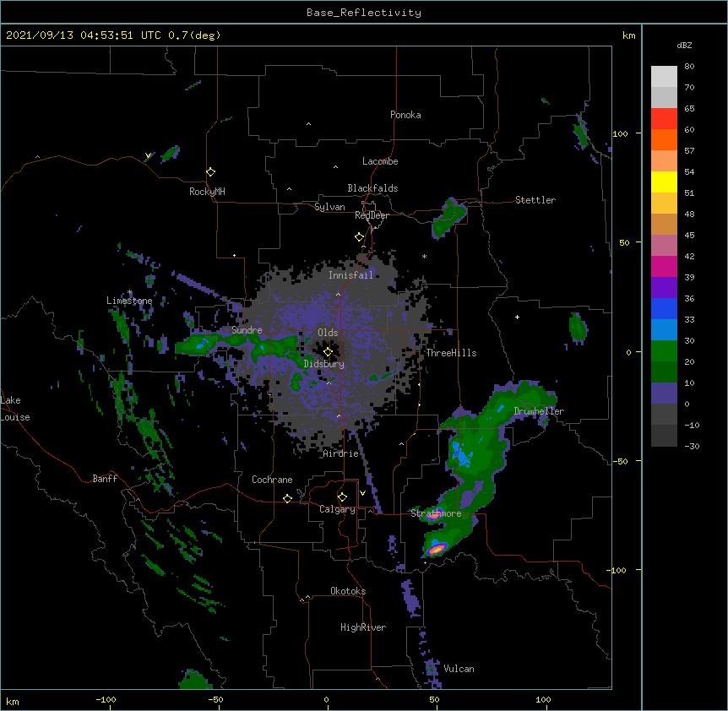Click the blue 36–33 dBZ legend swatch
This screenshot has height=711, width=728.
(x=664, y=308)
